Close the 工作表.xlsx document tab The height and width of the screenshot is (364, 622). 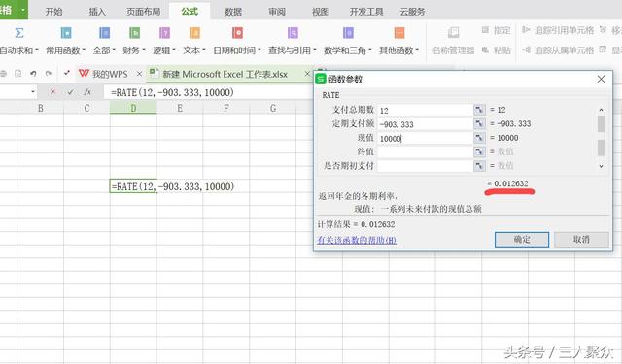tap(307, 74)
